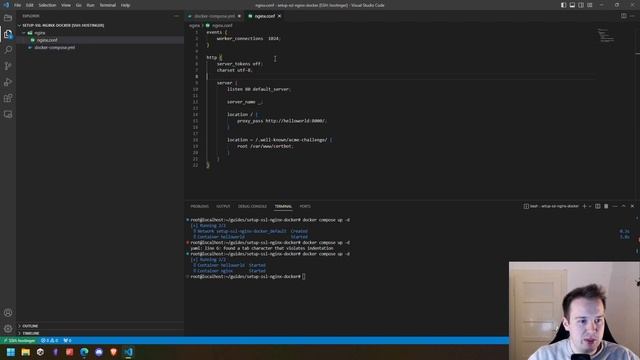
Task: Open the Source Control view
Action: click(x=8, y=66)
